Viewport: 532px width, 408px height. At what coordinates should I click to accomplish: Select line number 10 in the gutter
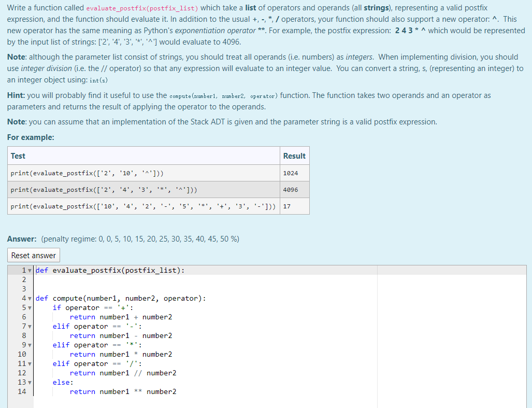click(x=23, y=354)
